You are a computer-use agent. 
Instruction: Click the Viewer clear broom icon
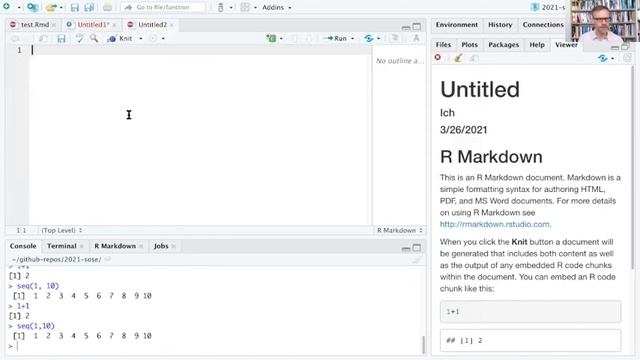(x=458, y=58)
